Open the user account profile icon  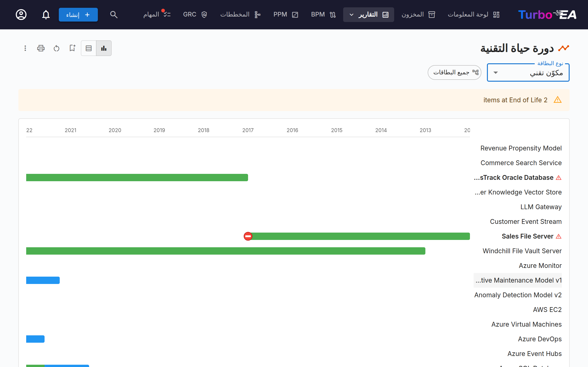(21, 14)
